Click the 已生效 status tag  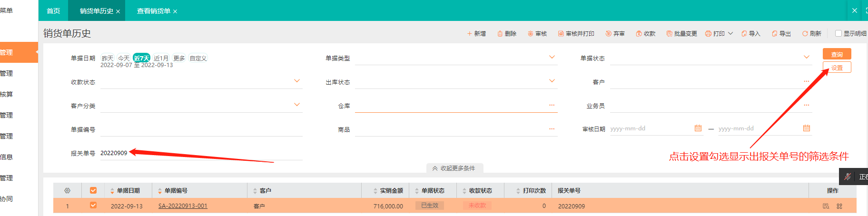(x=430, y=206)
